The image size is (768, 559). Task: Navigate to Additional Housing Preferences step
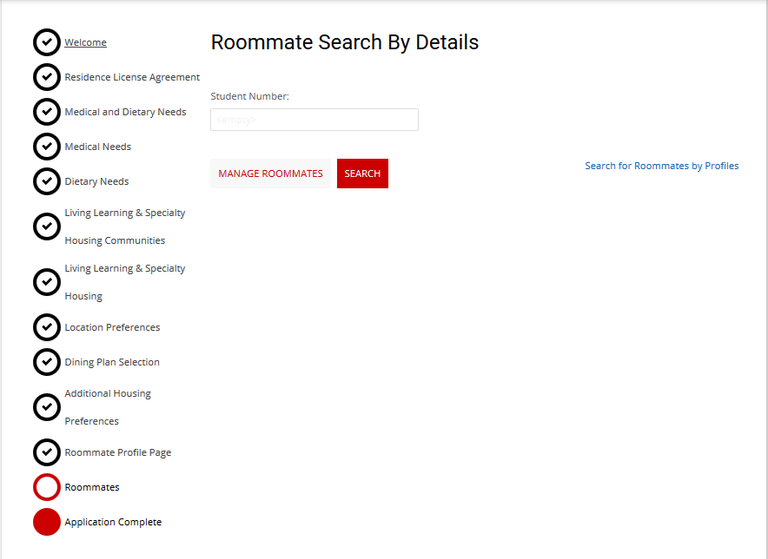click(107, 407)
